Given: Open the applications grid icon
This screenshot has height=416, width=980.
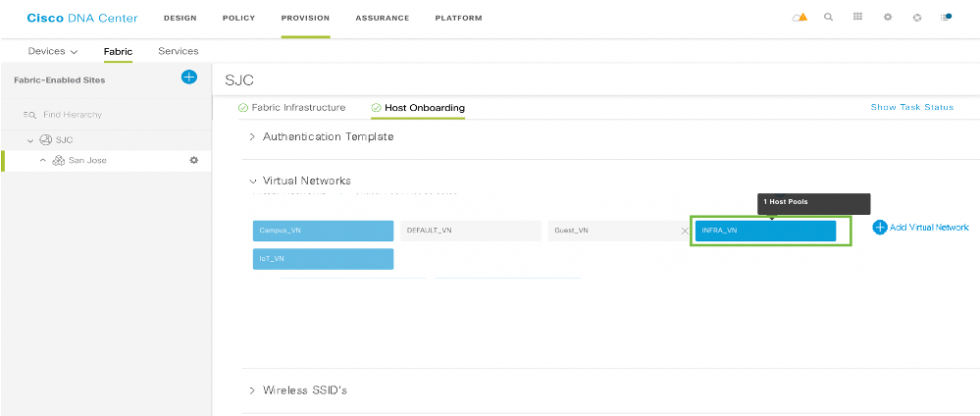Looking at the screenshot, I should pyautogui.click(x=857, y=18).
